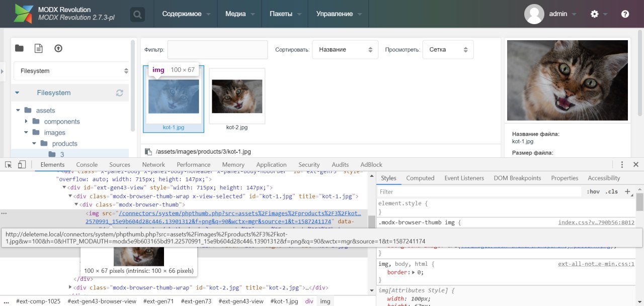Open the Управление menu
The image size is (644, 306).
[x=339, y=14]
